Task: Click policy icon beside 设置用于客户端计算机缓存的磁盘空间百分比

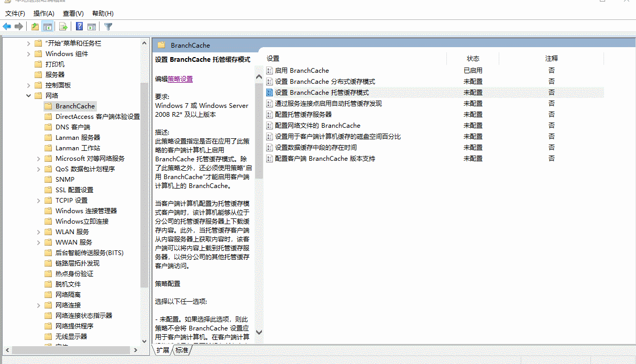Action: click(270, 137)
